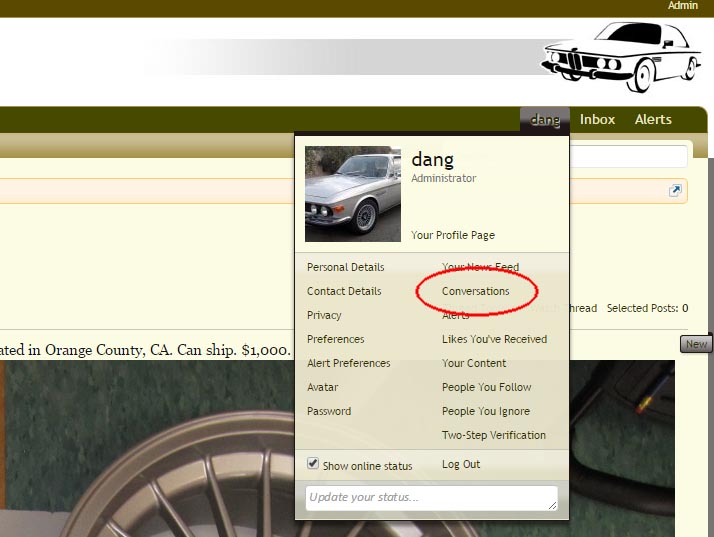
Task: Click the dang avatar car thumbnail
Action: tap(353, 194)
